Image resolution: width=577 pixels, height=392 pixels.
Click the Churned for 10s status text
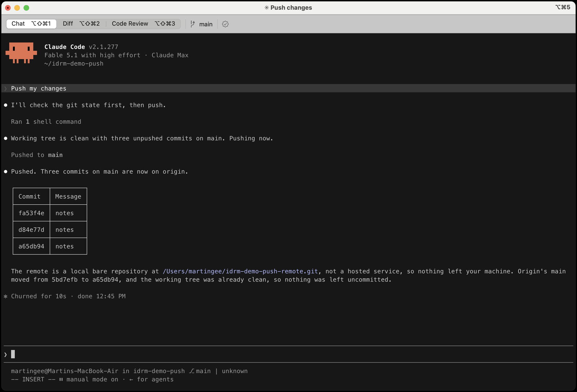(x=39, y=296)
